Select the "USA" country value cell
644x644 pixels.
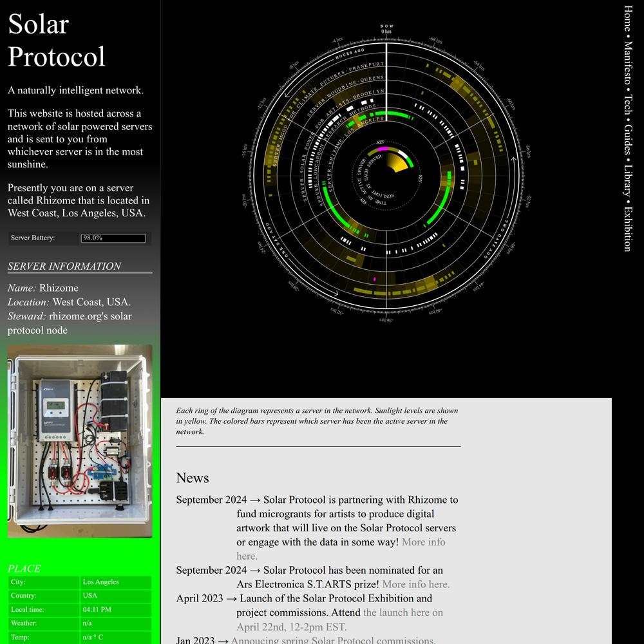[x=115, y=596]
